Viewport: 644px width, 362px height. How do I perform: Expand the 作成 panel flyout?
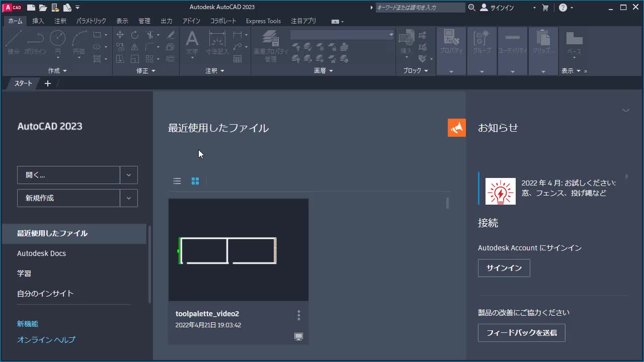[x=57, y=71]
